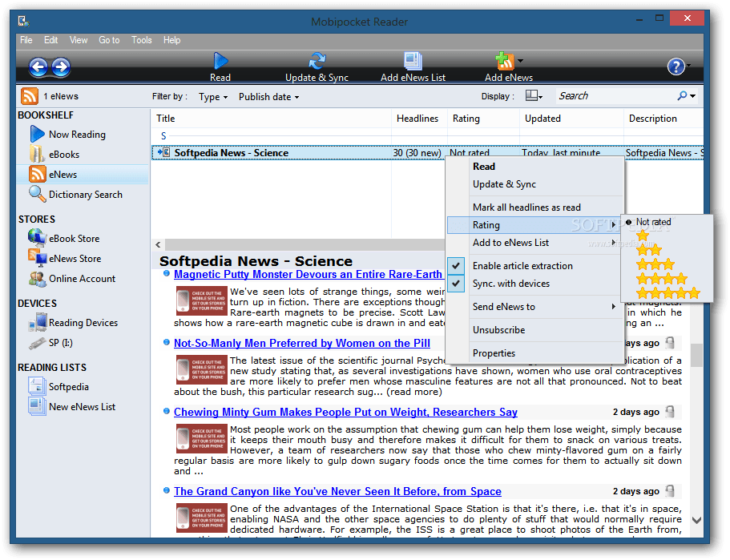Expand the Add to eNews List submenu
The width and height of the screenshot is (730, 560).
(535, 243)
